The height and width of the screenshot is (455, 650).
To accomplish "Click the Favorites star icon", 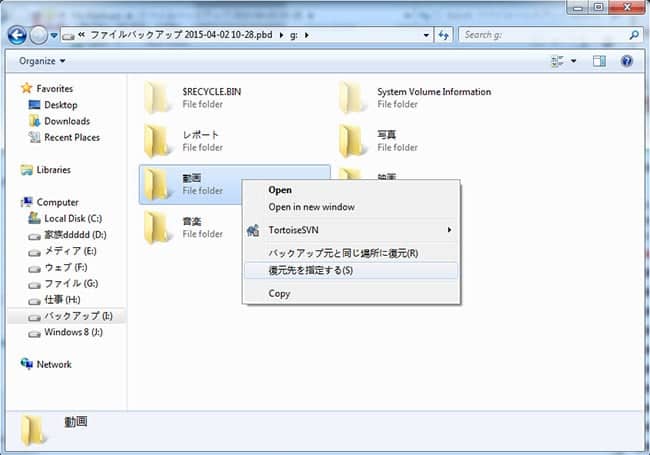I will pyautogui.click(x=27, y=88).
